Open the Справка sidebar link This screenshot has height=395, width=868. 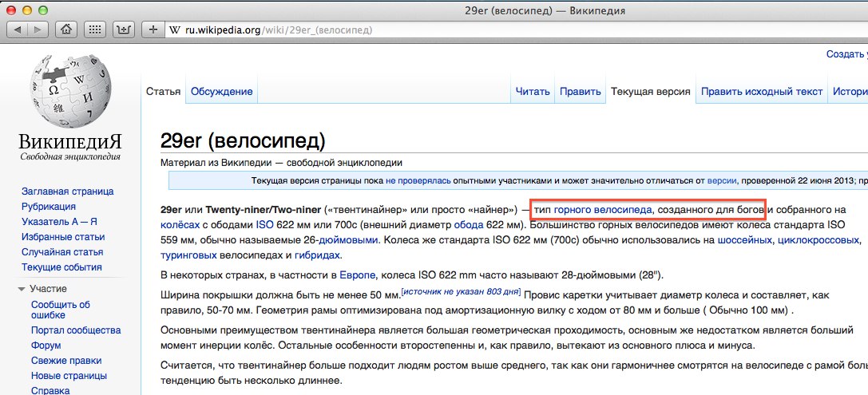click(x=50, y=390)
